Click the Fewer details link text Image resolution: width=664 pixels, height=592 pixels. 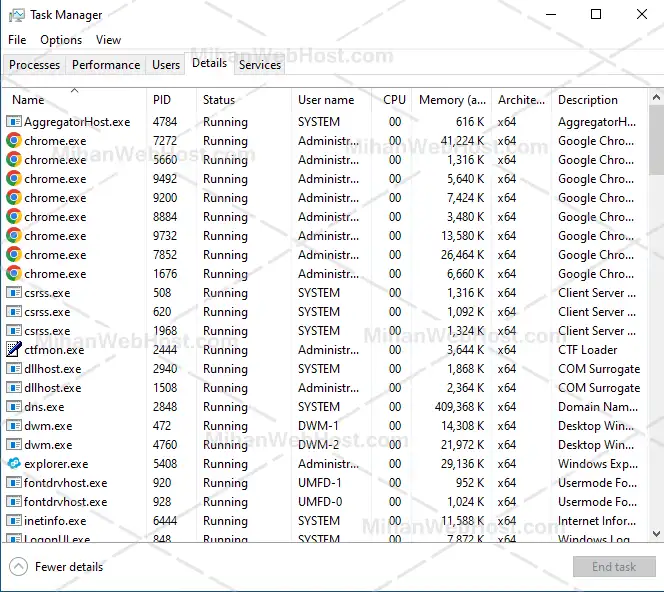pyautogui.click(x=69, y=567)
